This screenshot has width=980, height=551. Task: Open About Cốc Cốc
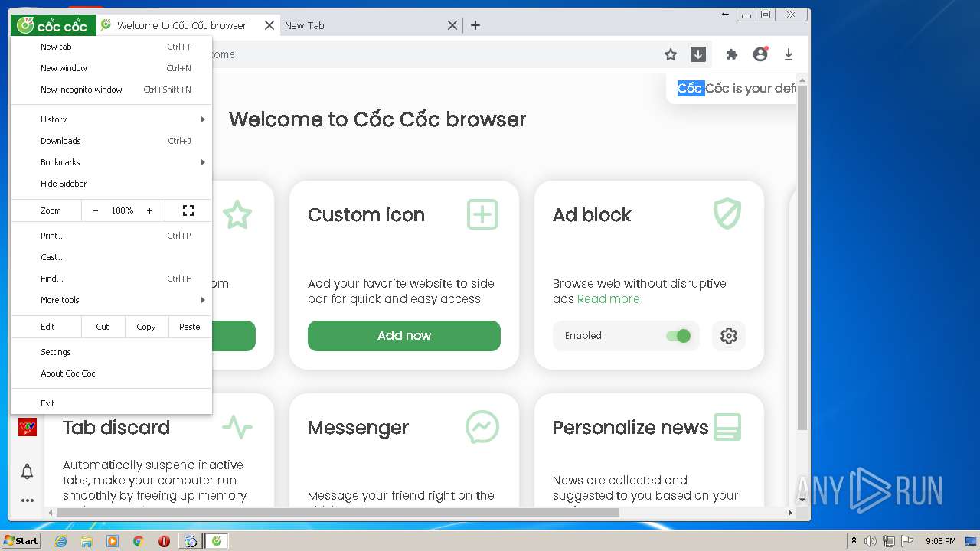click(x=111, y=373)
